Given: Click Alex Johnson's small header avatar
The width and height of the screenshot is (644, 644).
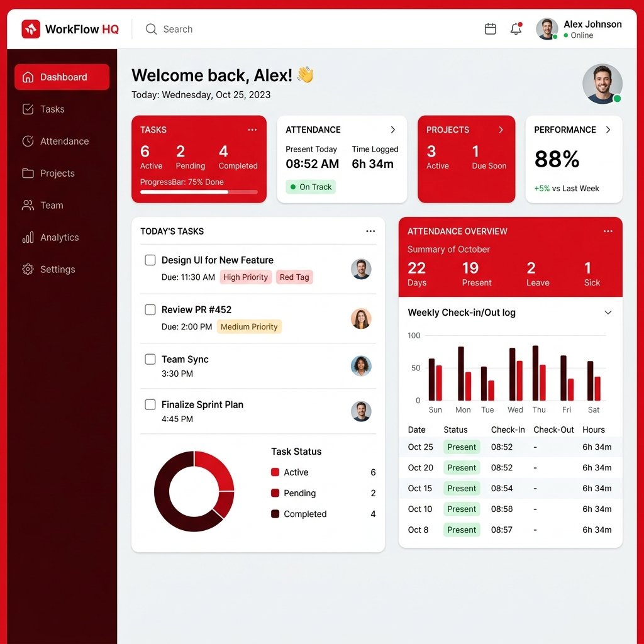Looking at the screenshot, I should (547, 29).
